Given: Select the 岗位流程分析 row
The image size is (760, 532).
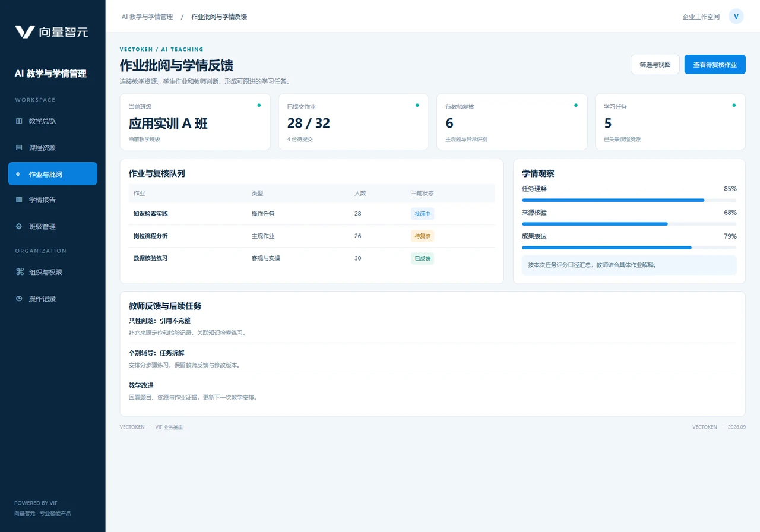Looking at the screenshot, I should point(312,236).
